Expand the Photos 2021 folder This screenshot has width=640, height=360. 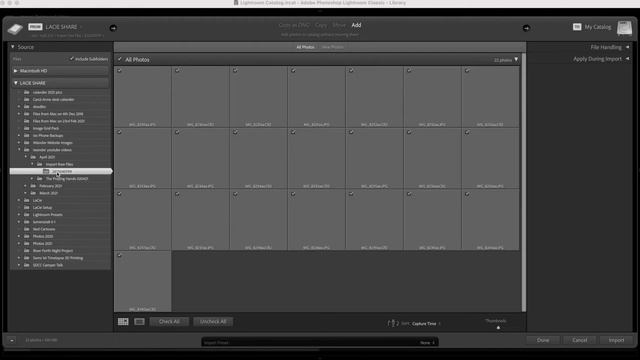tap(19, 244)
